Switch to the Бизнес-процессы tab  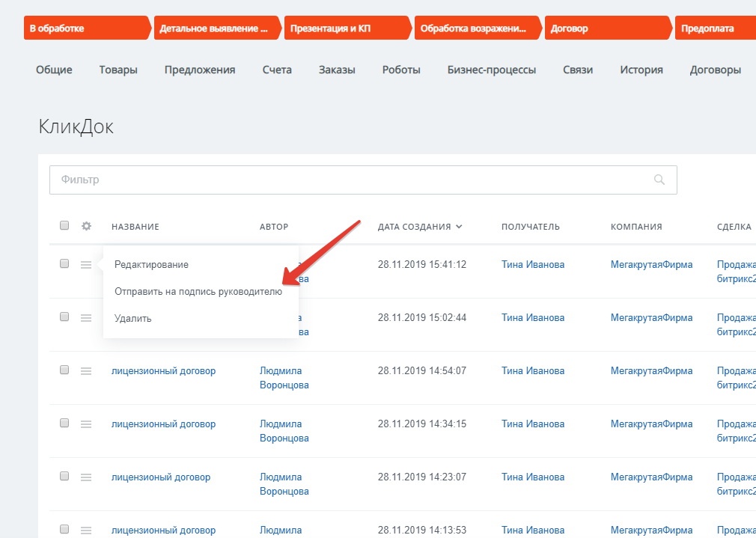(x=491, y=70)
